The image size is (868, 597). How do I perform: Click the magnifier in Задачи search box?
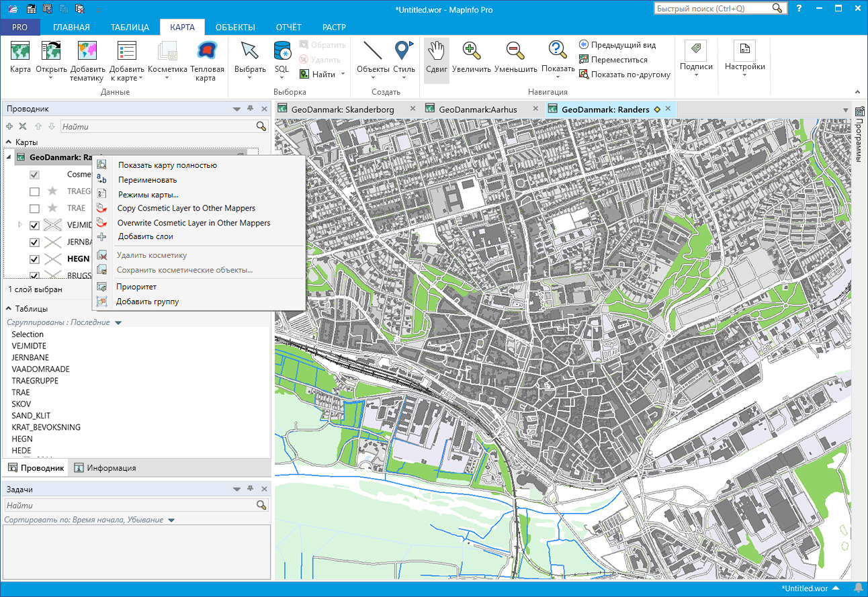[x=261, y=505]
